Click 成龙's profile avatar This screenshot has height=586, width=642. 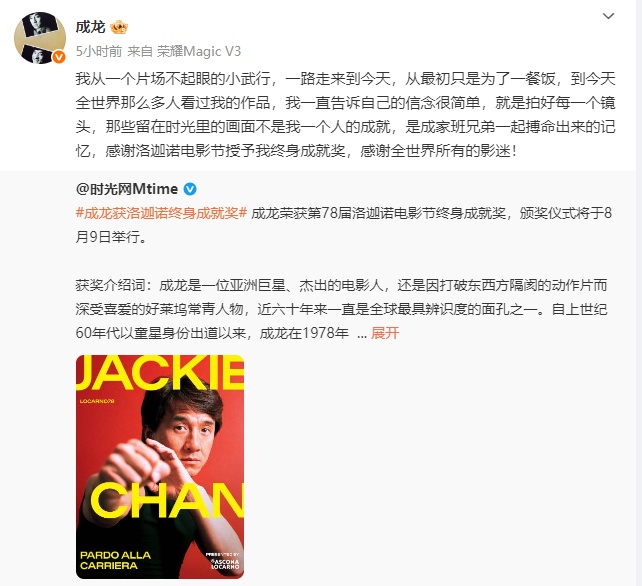(40, 38)
